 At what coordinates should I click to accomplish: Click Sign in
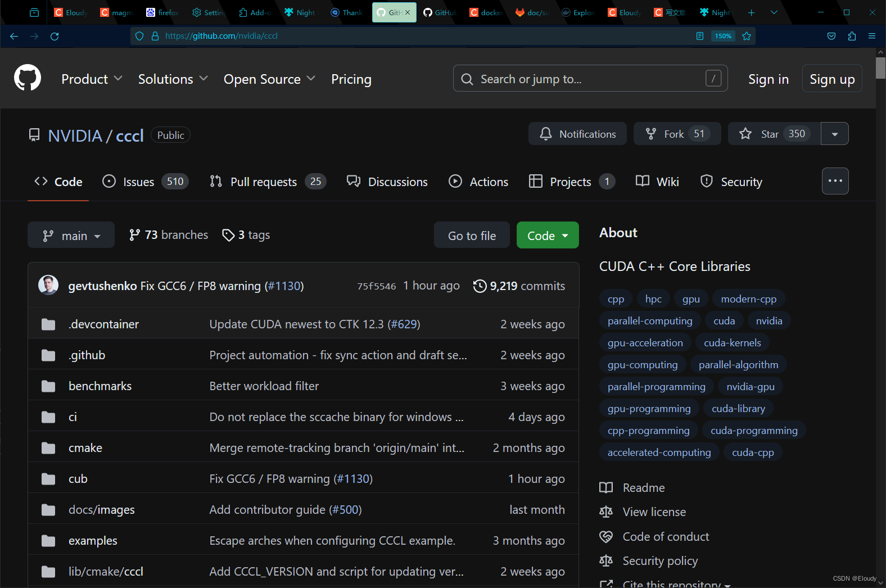[769, 79]
